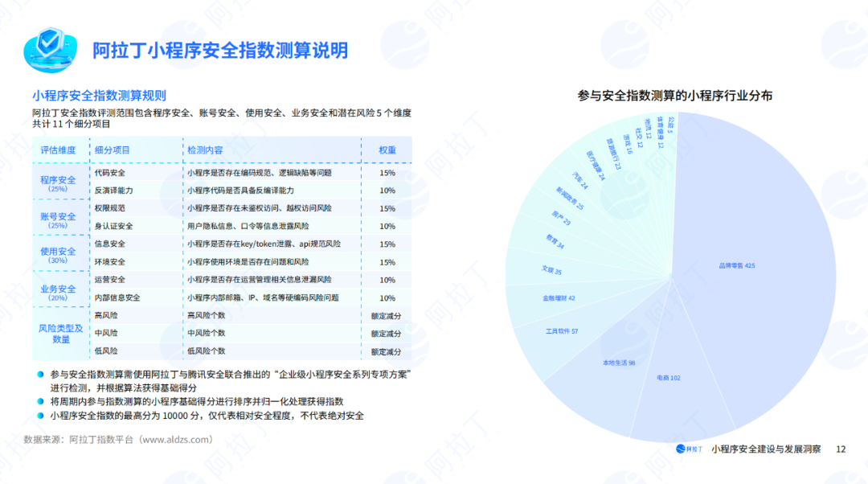Click the 高风险 item cell
The image size is (868, 484).
(106, 315)
